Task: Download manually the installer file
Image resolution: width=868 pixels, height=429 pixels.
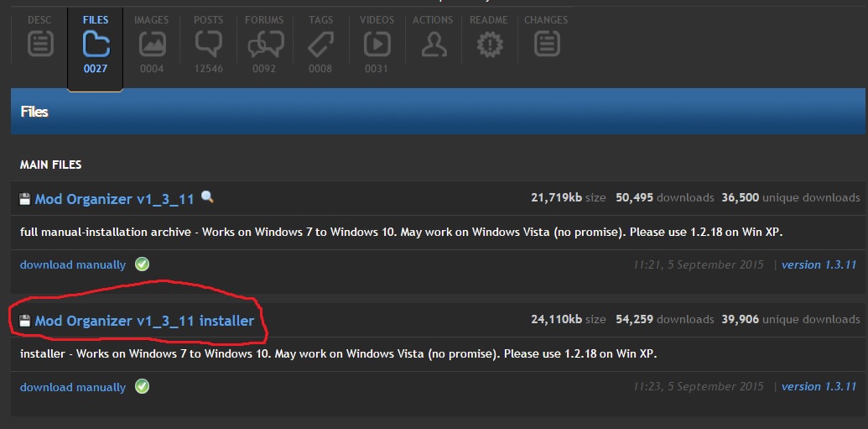Action: (72, 387)
